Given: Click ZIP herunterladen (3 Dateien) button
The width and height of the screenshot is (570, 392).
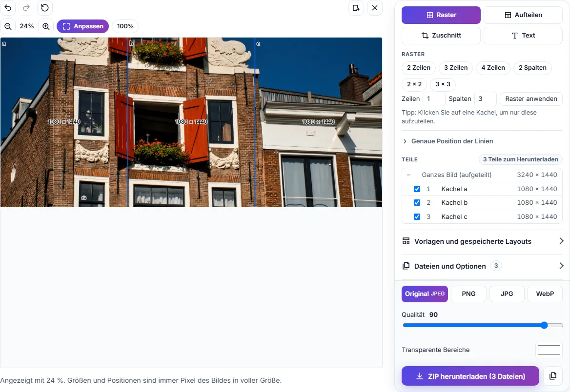Looking at the screenshot, I should 470,376.
